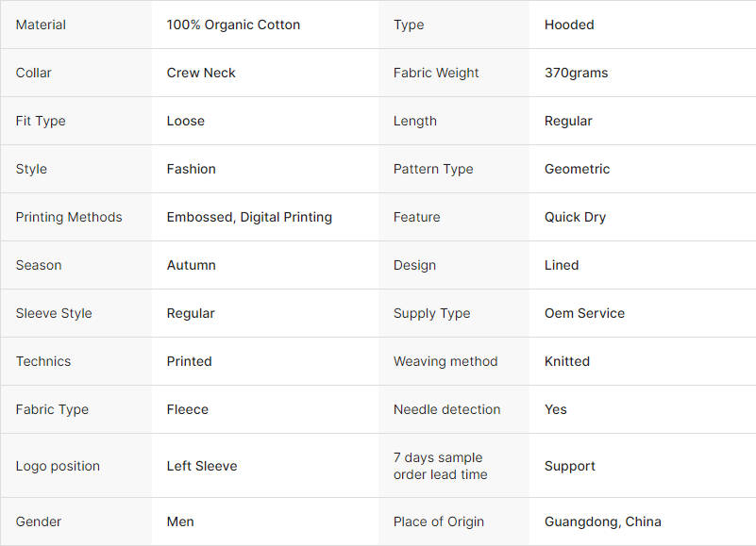Screen dimensions: 756x546
Task: Select the Men gender value
Action: pyautogui.click(x=180, y=521)
